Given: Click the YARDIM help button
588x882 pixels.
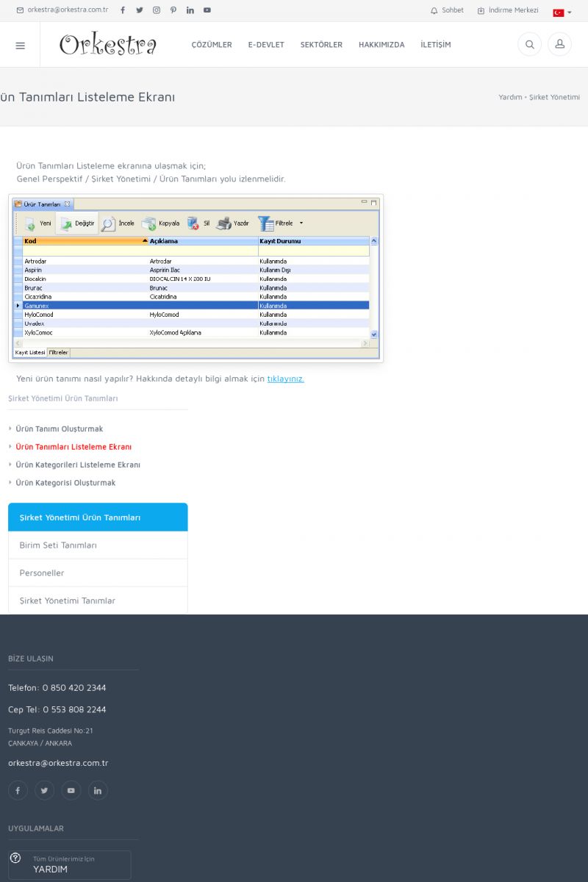Looking at the screenshot, I should coord(70,864).
